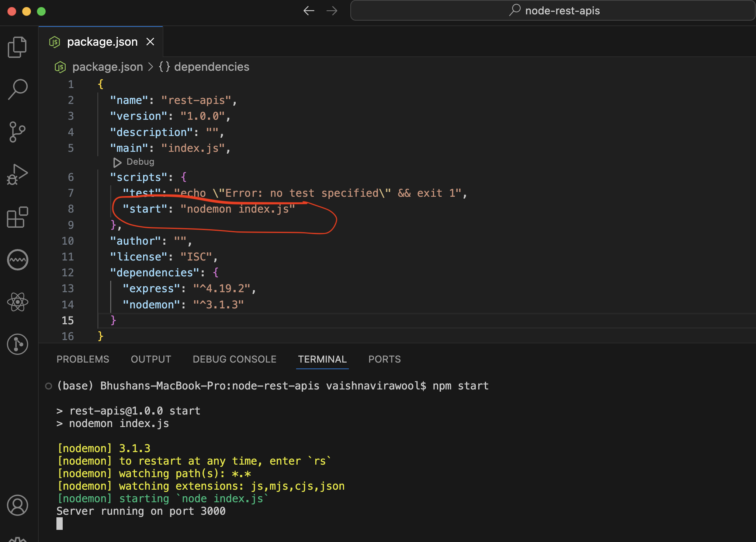Open the Explorer view in the activity bar
Image resolution: width=756 pixels, height=542 pixels.
coord(17,47)
